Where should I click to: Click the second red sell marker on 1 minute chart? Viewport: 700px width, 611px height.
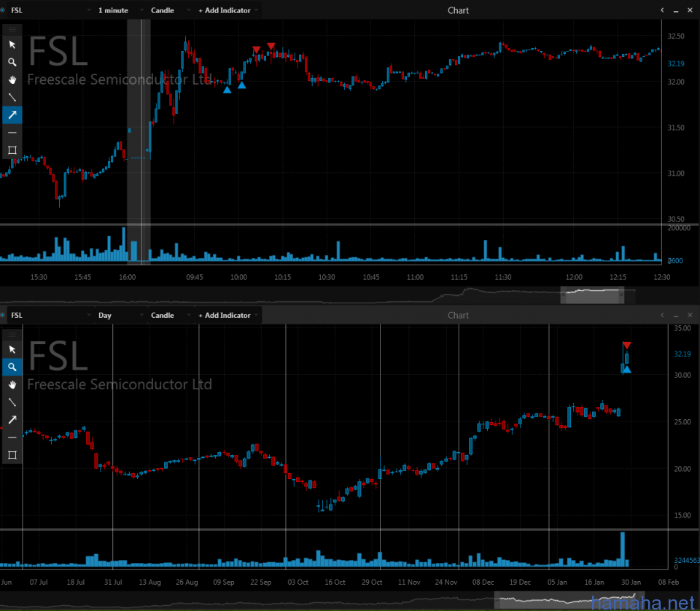(x=271, y=46)
